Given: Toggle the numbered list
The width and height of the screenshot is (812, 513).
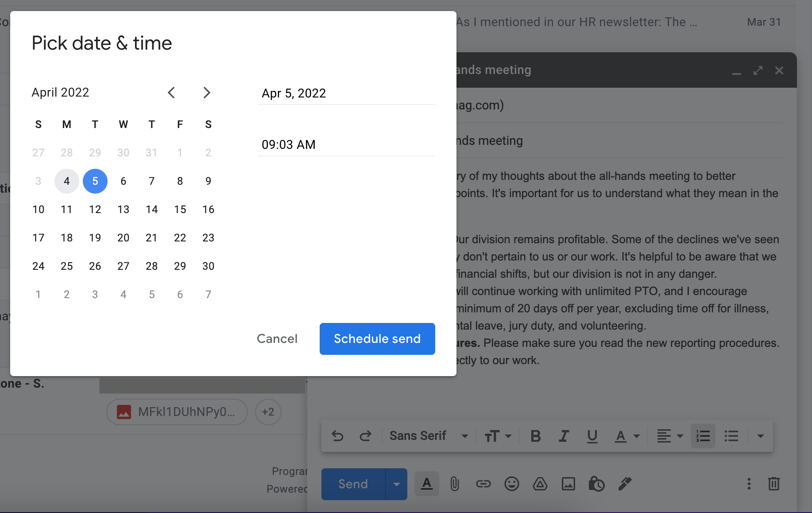Looking at the screenshot, I should tap(703, 436).
